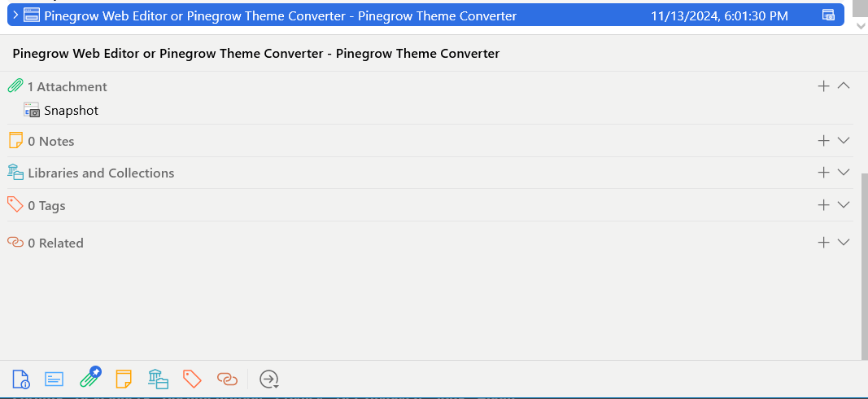Click the item title in the pane header
The height and width of the screenshot is (399, 868).
tap(255, 54)
